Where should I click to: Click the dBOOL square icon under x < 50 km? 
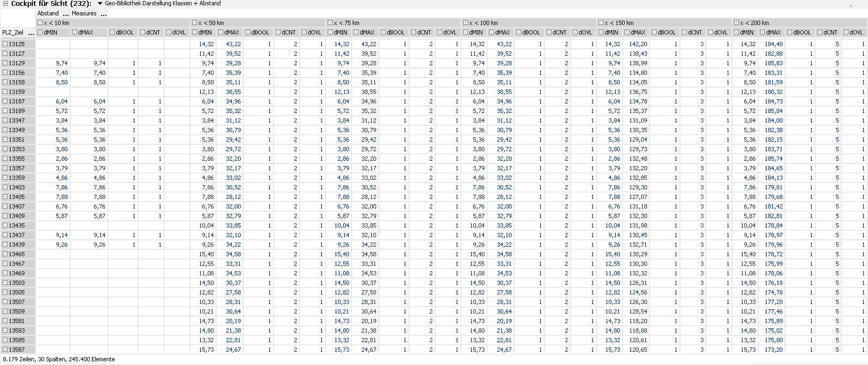(248, 32)
